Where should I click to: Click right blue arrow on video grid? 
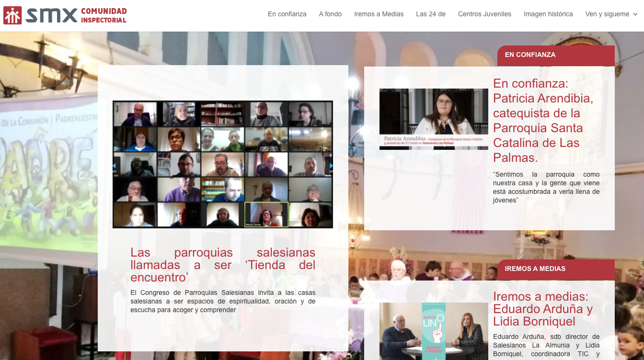pyautogui.click(x=331, y=166)
